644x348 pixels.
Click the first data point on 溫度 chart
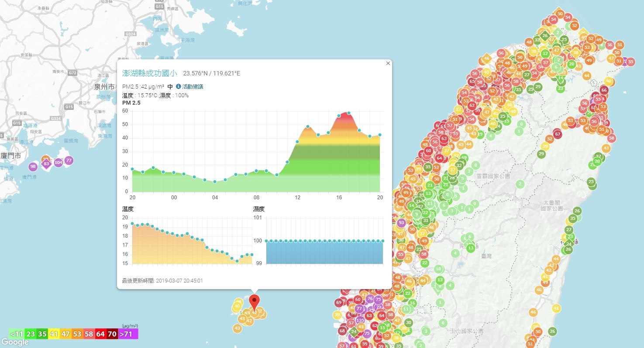coord(132,223)
